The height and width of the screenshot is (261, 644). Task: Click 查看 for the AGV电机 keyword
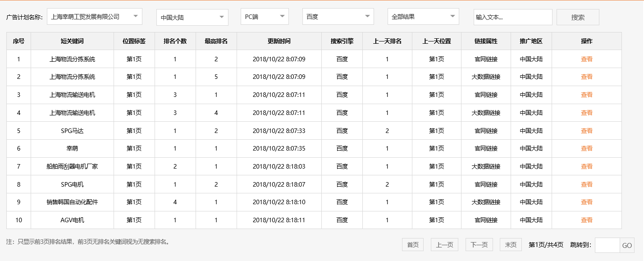click(587, 220)
